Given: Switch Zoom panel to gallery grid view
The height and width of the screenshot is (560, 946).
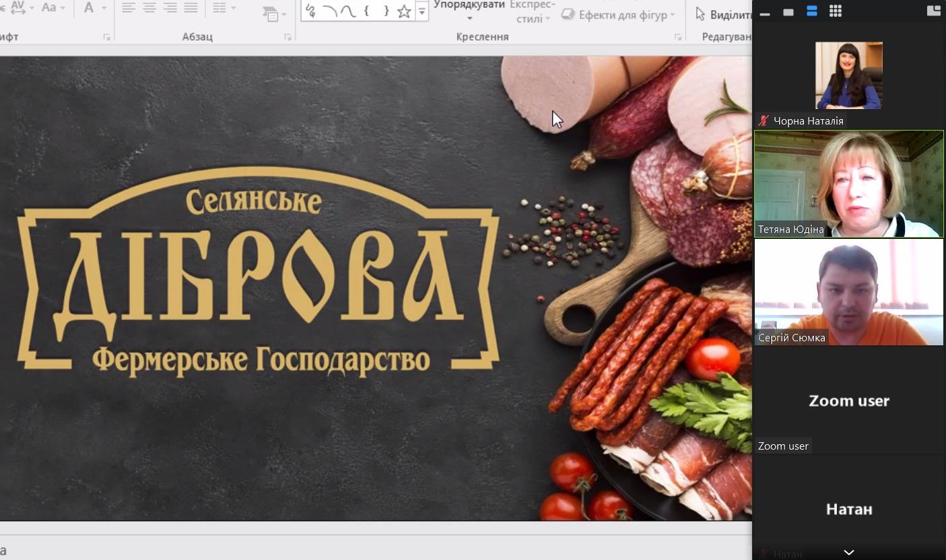Looking at the screenshot, I should point(835,11).
